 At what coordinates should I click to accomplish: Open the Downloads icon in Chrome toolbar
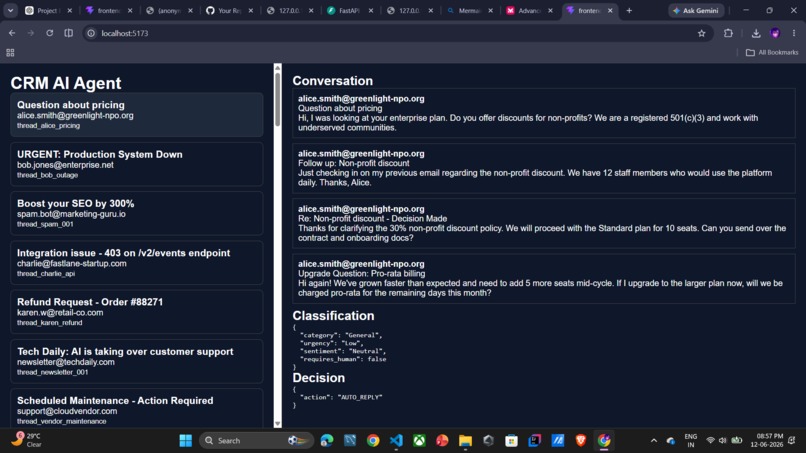coord(756,33)
